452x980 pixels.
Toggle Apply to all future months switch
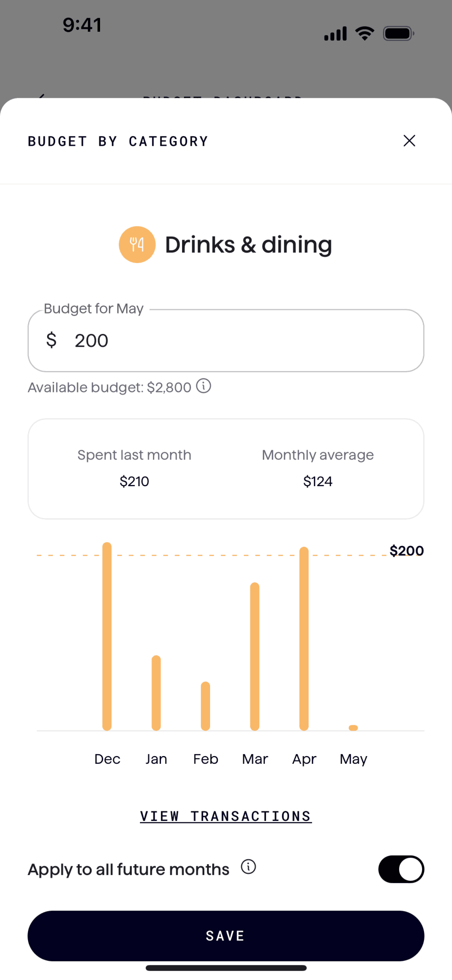tap(401, 869)
